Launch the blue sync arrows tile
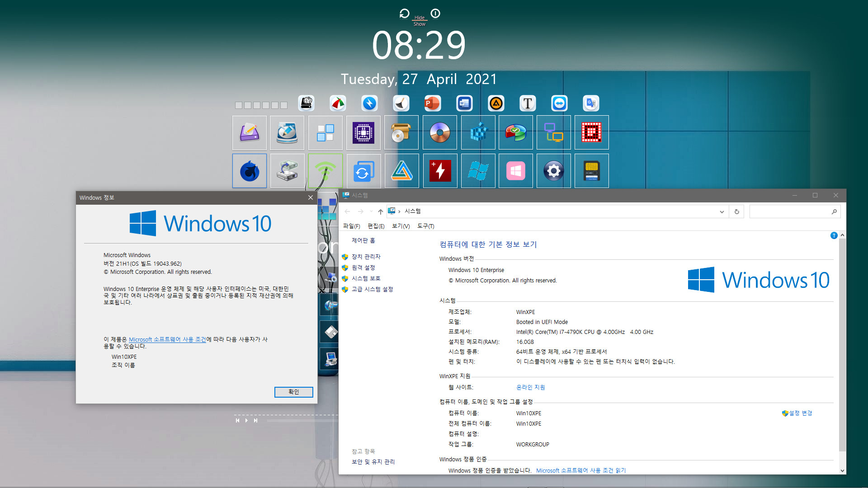The width and height of the screenshot is (868, 488). (363, 171)
